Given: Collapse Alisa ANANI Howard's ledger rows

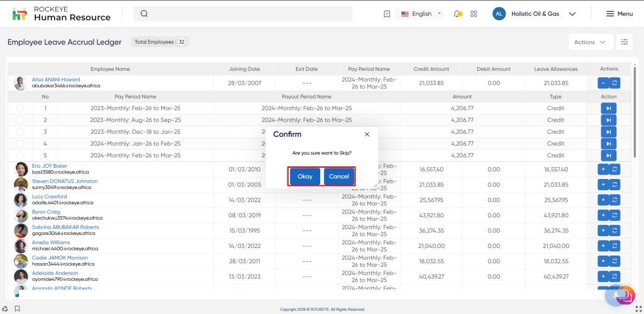Looking at the screenshot, I should (x=602, y=82).
